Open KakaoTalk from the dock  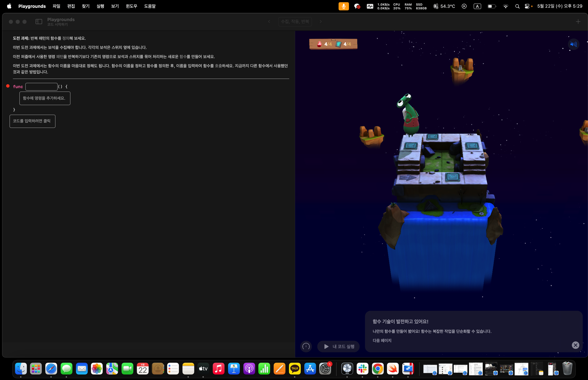click(x=295, y=369)
